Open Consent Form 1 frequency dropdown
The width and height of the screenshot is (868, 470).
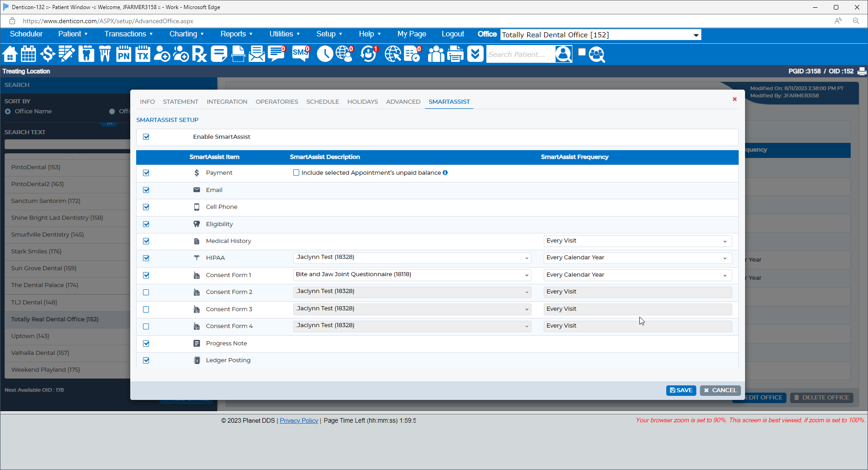tap(638, 275)
